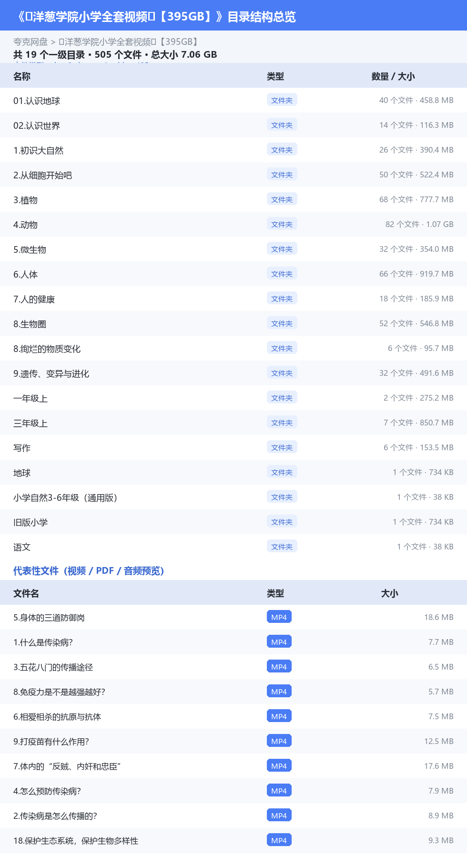The image size is (467, 868).
Task: Select file 18.保护生态系统，保护生物多样性
Action: tap(76, 841)
